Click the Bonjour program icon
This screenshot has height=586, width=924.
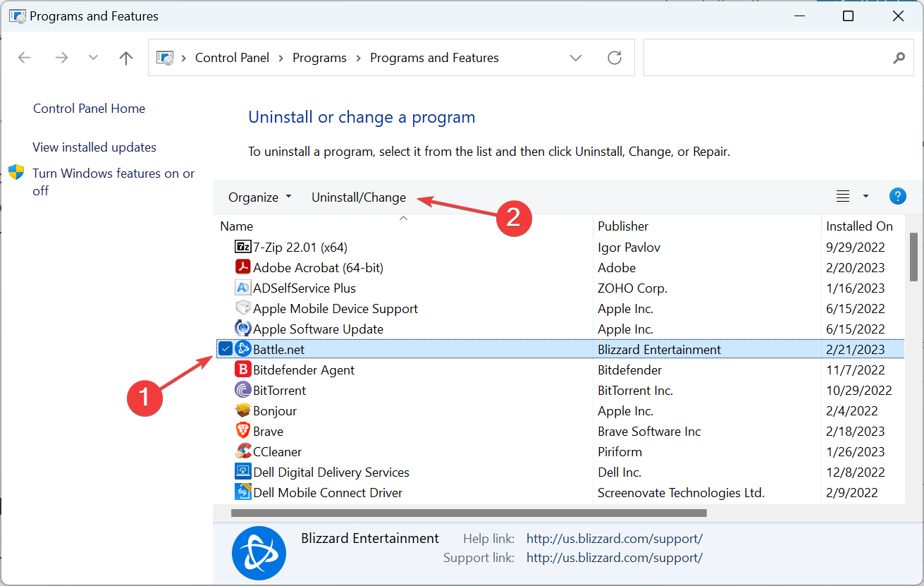pos(242,410)
